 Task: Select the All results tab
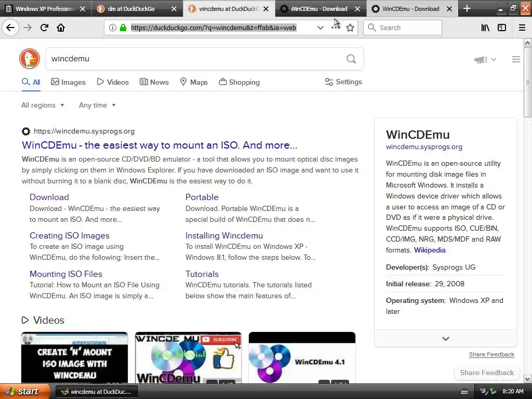(x=31, y=82)
